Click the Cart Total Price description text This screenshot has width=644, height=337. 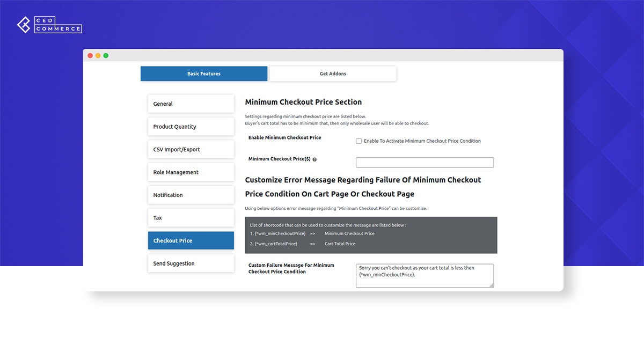coord(340,244)
